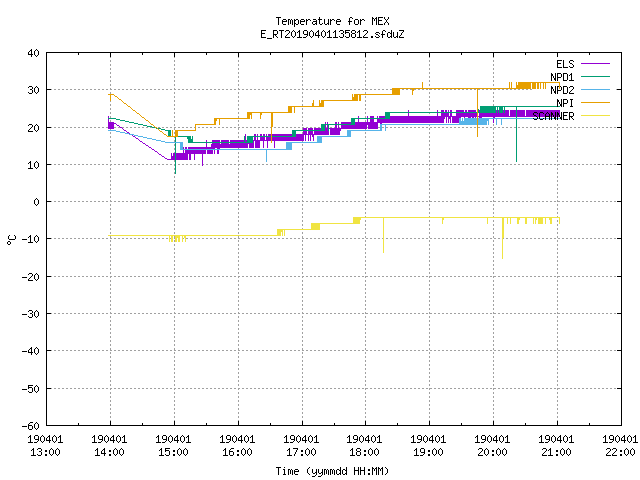Click the chart title 'Temperature for MEX'
The height and width of the screenshot is (480, 640).
(332, 21)
